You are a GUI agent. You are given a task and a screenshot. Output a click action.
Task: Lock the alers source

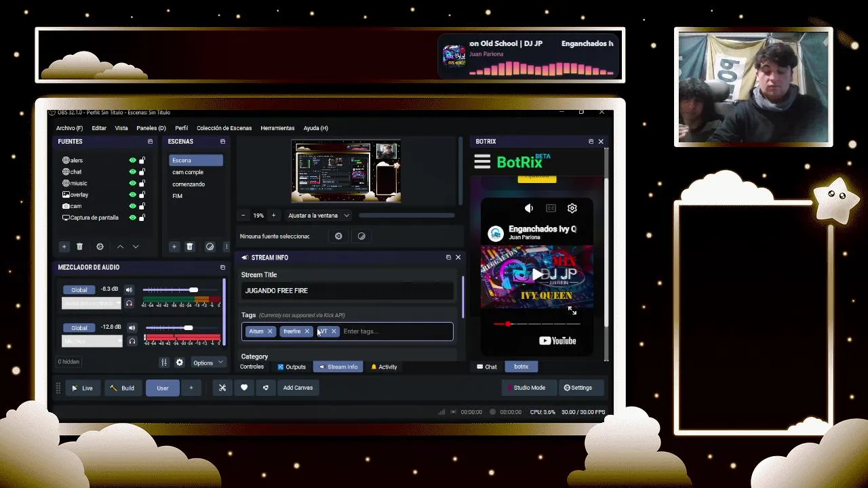point(142,161)
